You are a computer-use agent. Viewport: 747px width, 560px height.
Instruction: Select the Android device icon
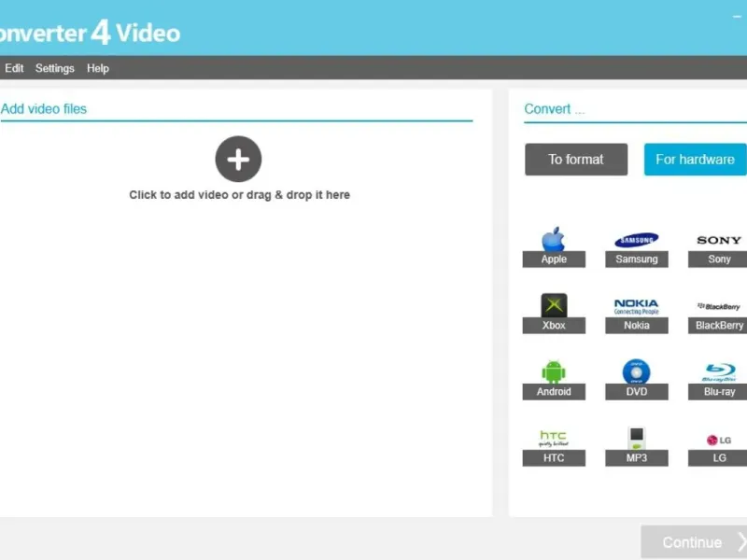(x=554, y=379)
